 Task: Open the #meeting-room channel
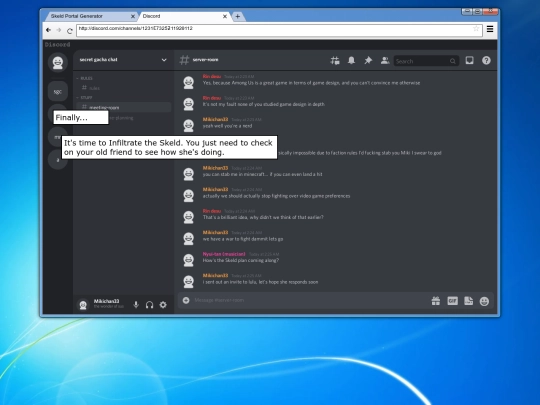pyautogui.click(x=124, y=107)
